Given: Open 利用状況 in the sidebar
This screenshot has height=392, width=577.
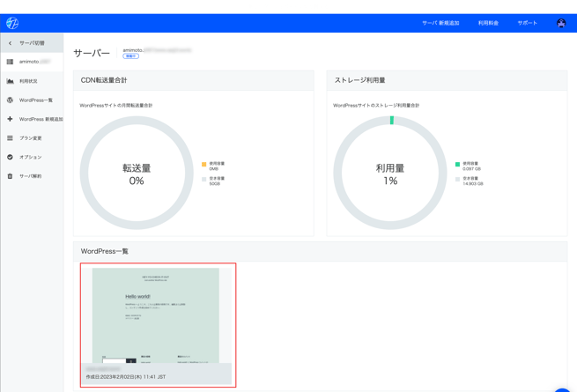Looking at the screenshot, I should click(32, 81).
